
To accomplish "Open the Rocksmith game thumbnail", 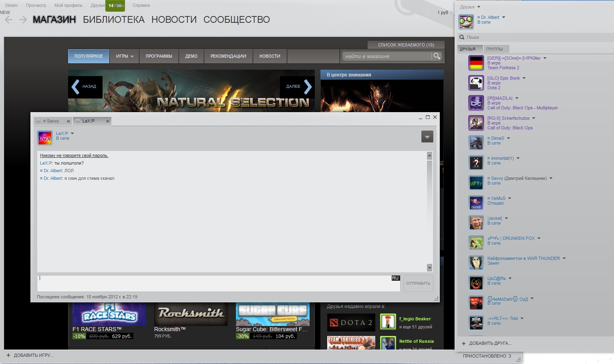I will (x=191, y=314).
